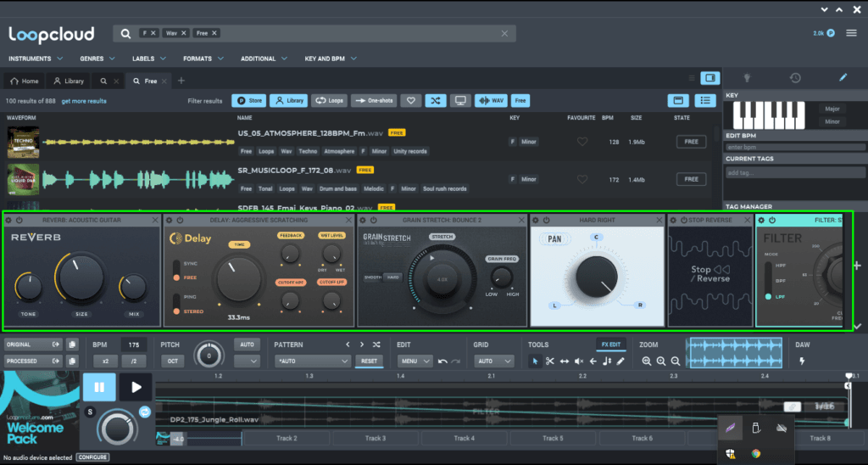Click the search magnifier icon in the search bar
Screen dimensions: 868x465
(x=125, y=34)
